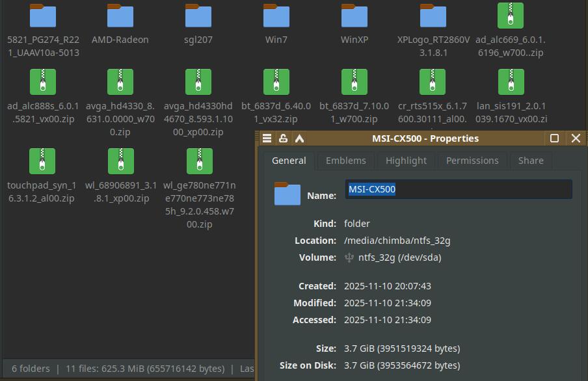Click the Win7 folder name label

(x=276, y=40)
